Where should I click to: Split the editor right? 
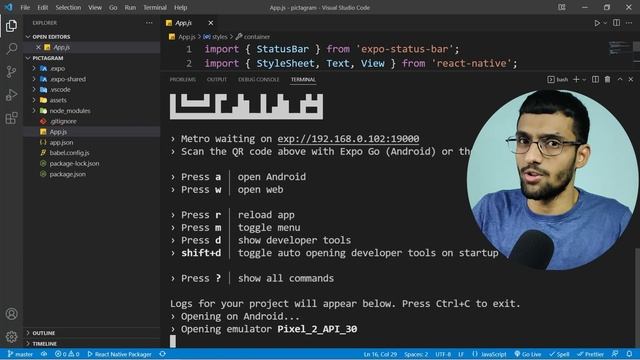point(616,23)
